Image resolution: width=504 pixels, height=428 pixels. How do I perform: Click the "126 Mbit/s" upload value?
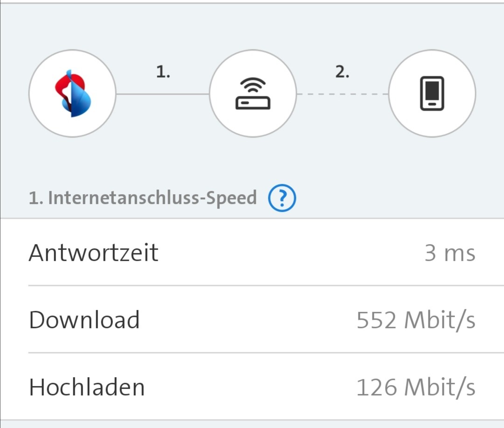416,387
